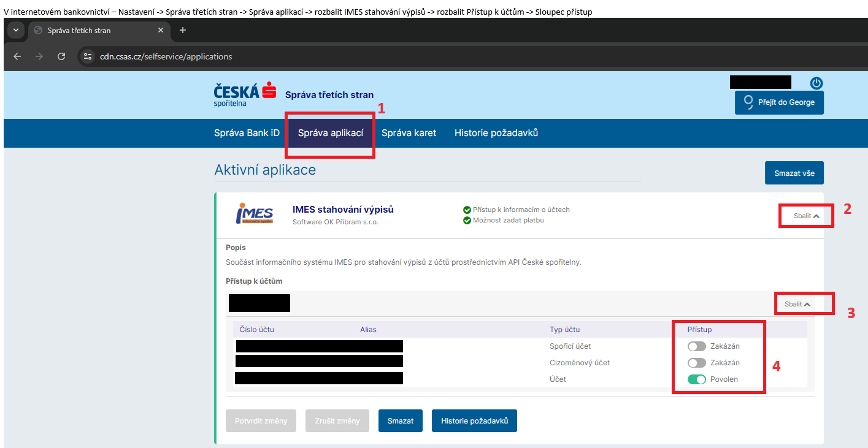Click the Spořicí účet type cell
Screen dimensions: 868x448
point(570,346)
